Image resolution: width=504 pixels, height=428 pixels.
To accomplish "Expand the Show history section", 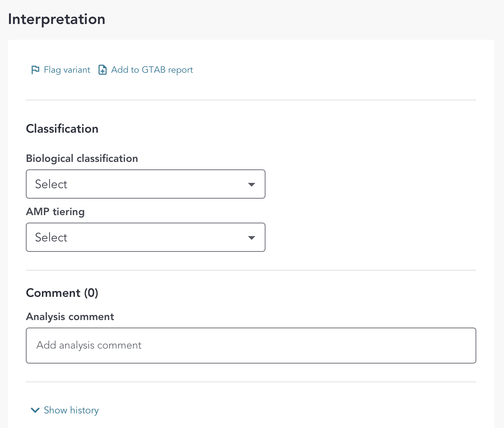I will [x=71, y=410].
